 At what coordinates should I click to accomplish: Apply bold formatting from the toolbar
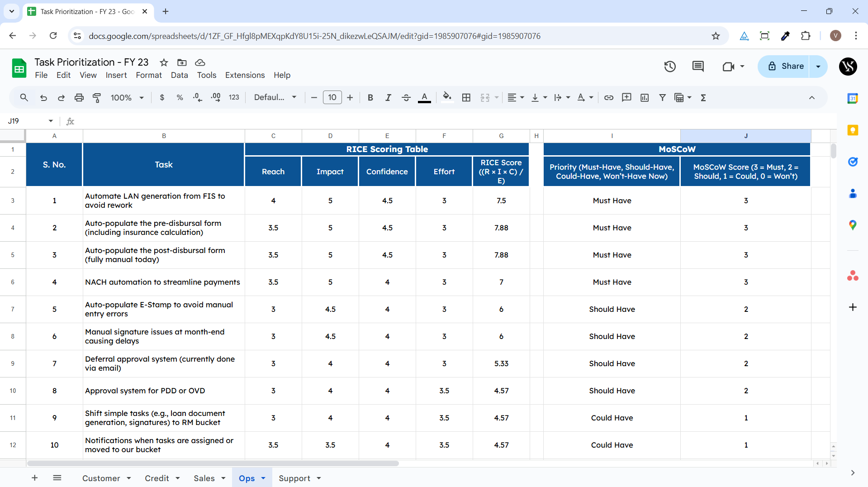(370, 97)
